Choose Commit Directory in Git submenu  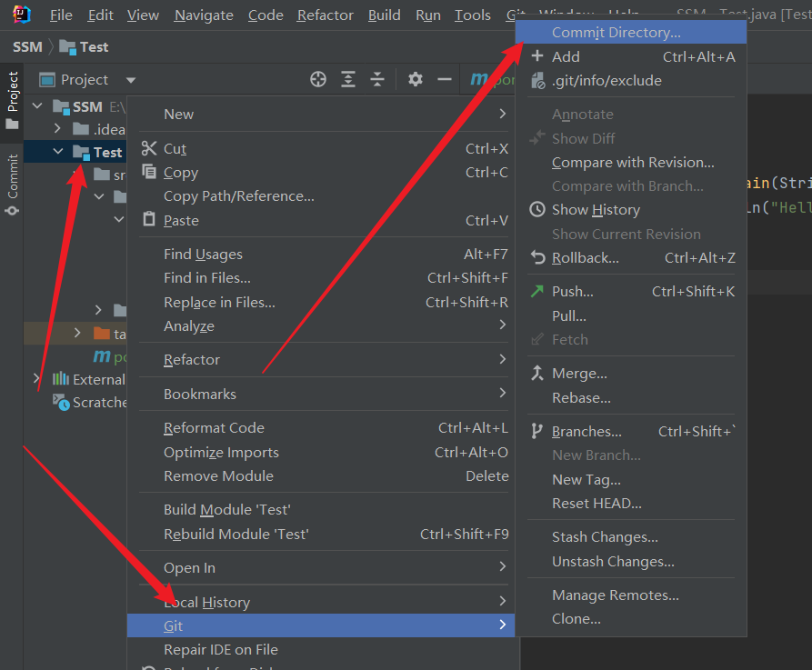[x=631, y=32]
